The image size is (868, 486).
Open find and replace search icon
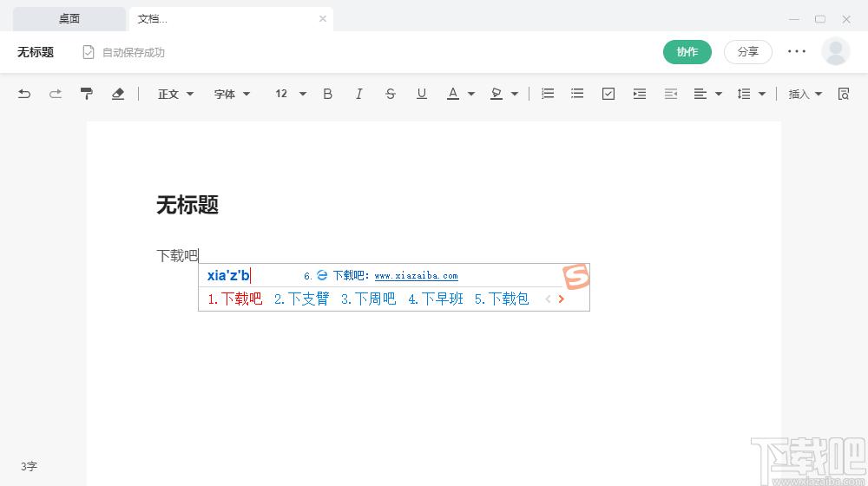[844, 94]
